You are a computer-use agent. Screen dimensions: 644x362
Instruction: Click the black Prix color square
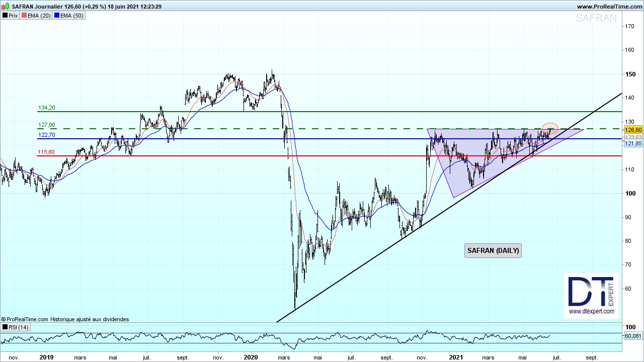tap(5, 16)
